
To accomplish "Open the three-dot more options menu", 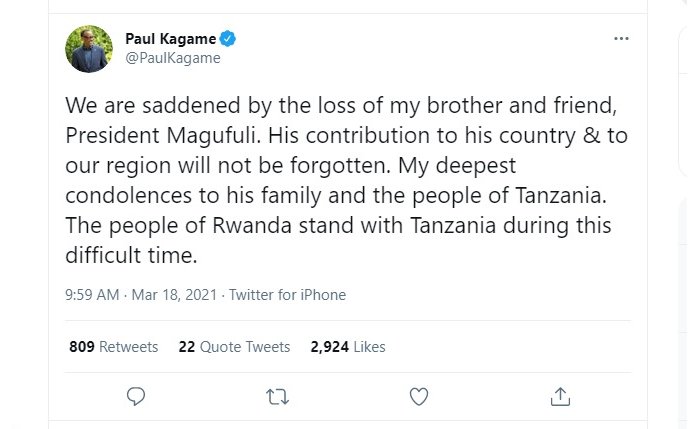I will 621,39.
